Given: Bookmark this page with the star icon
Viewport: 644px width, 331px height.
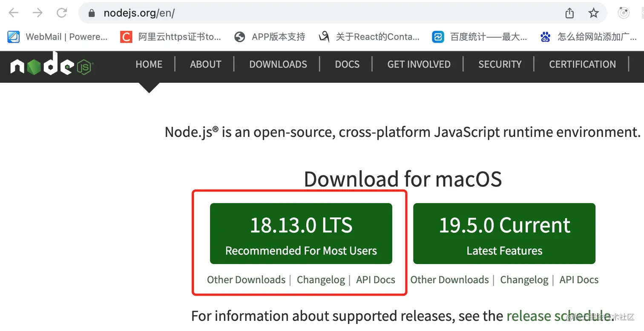Looking at the screenshot, I should pos(593,13).
